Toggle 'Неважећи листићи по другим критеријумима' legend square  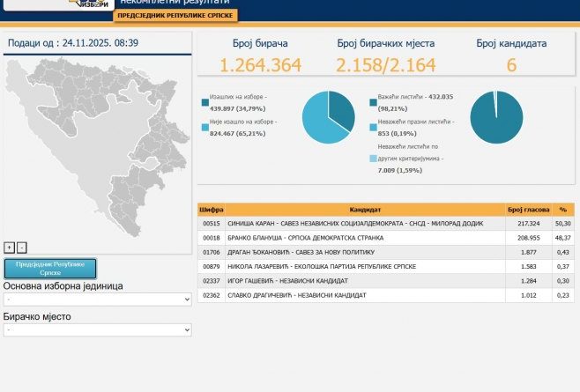pos(375,159)
